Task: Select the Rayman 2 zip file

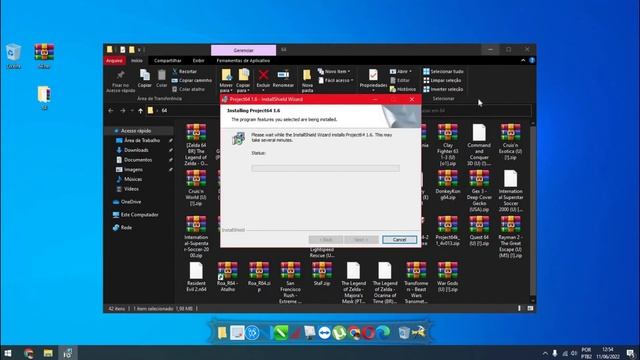Action: point(511,237)
